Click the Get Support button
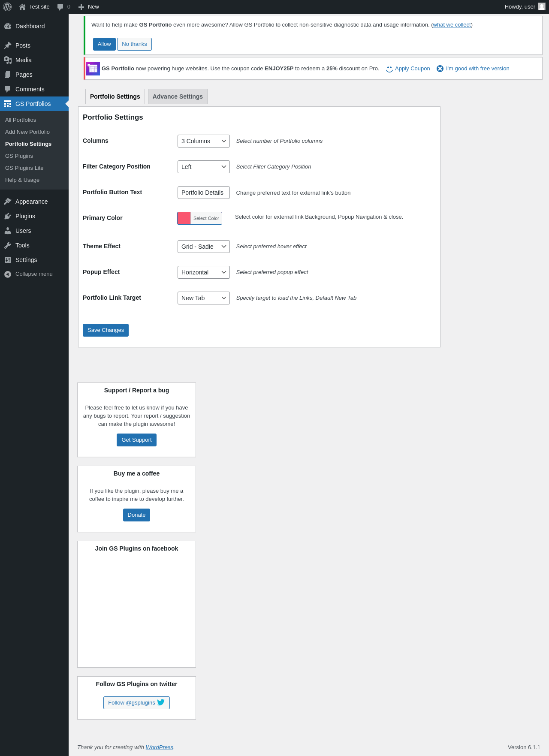The image size is (549, 756). pos(136,440)
